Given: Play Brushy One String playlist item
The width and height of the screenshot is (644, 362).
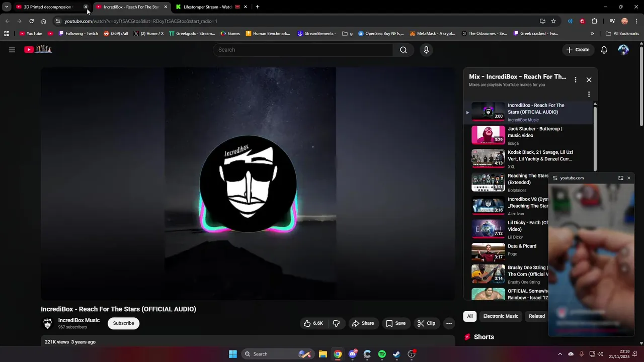Looking at the screenshot, I should click(x=507, y=275).
